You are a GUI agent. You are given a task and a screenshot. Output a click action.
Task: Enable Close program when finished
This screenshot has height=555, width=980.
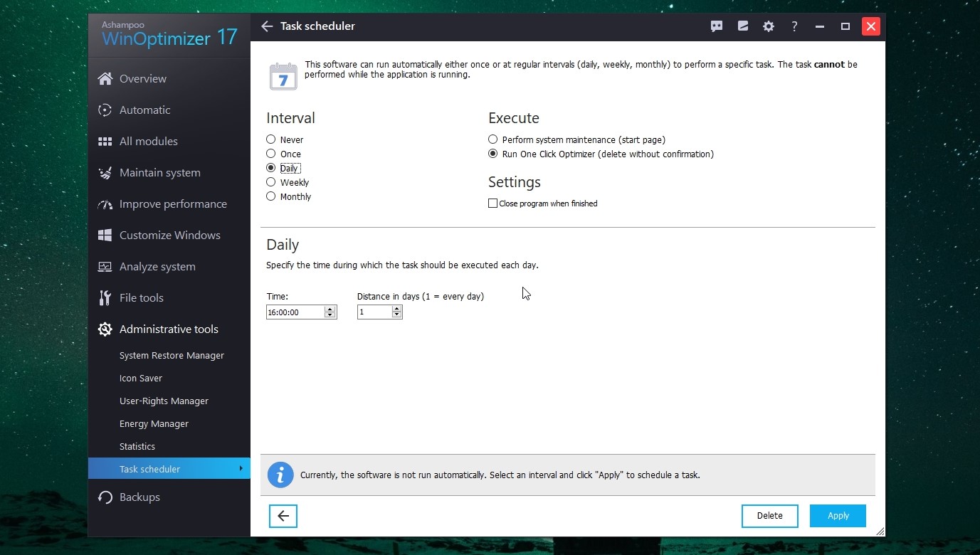click(492, 203)
